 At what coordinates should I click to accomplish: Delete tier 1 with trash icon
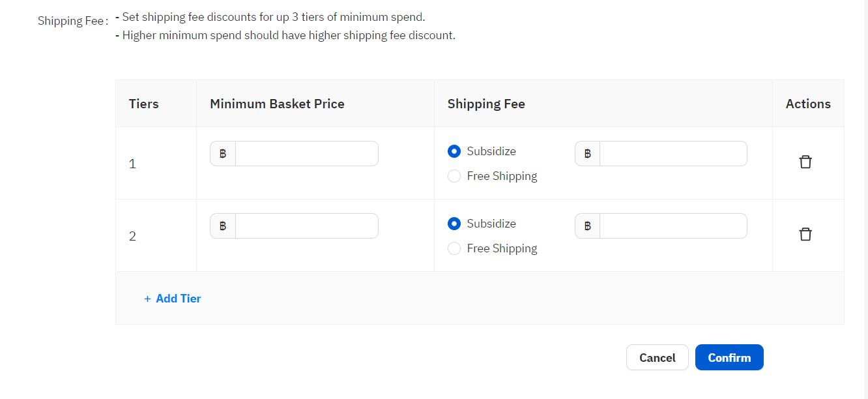pos(805,162)
